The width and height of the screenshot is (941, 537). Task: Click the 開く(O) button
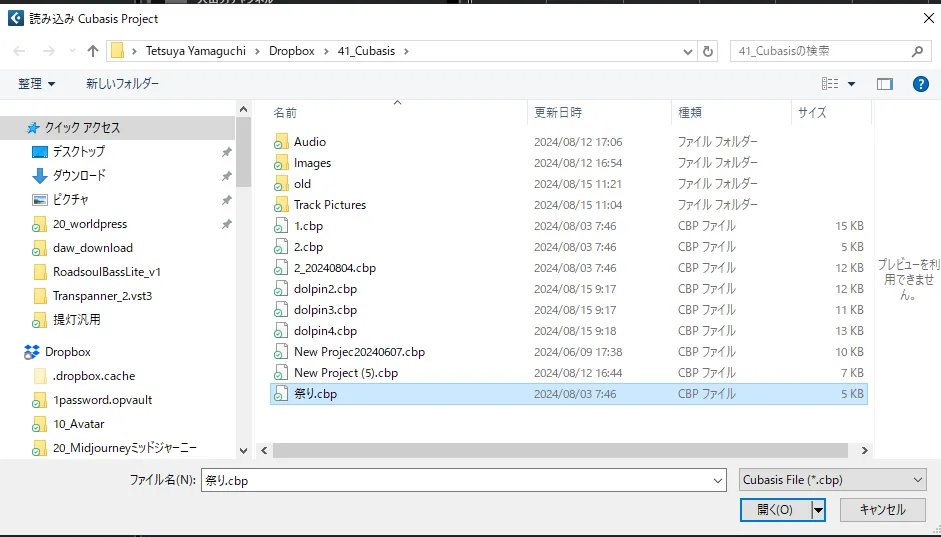pos(775,510)
